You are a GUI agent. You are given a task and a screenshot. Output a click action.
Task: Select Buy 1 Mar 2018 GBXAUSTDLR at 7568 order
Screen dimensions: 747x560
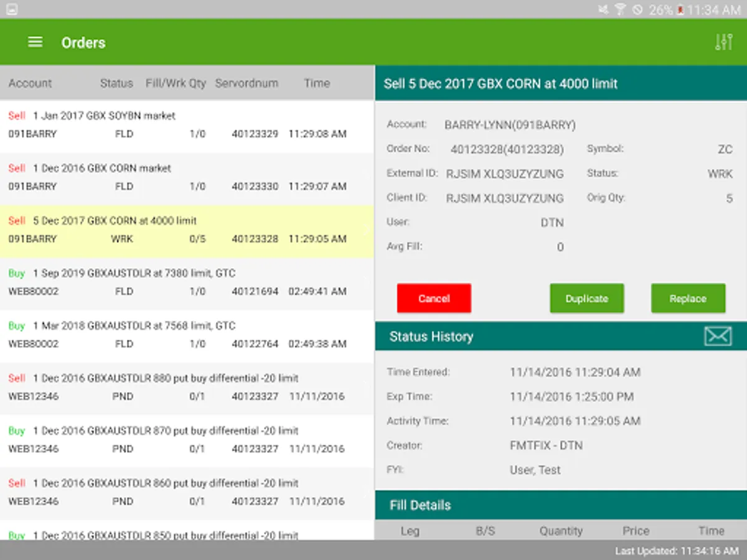(x=187, y=337)
